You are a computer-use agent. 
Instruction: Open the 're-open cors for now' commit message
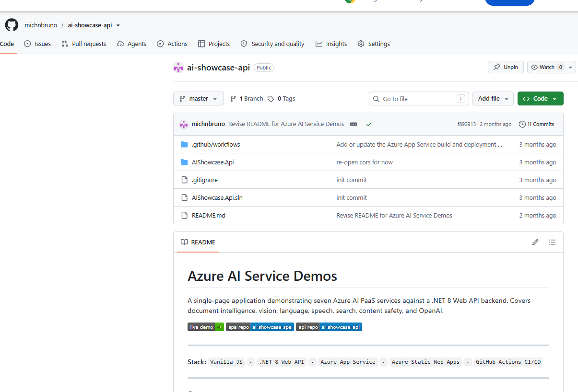coord(365,162)
